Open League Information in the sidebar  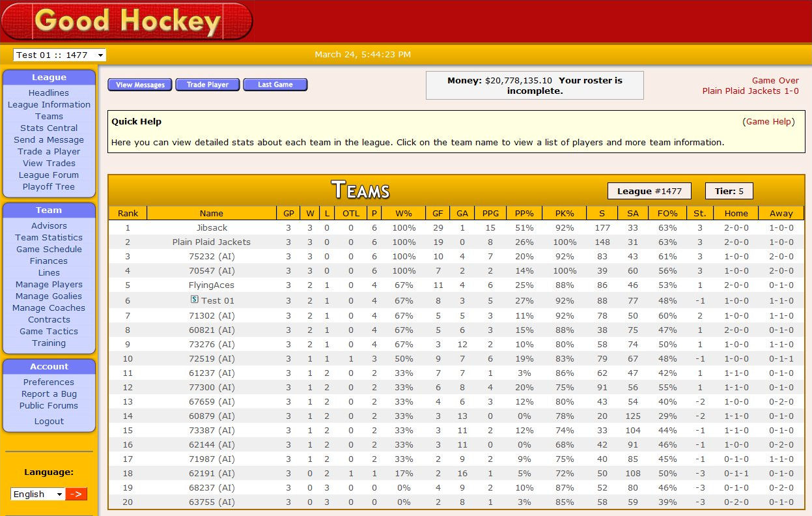(49, 105)
